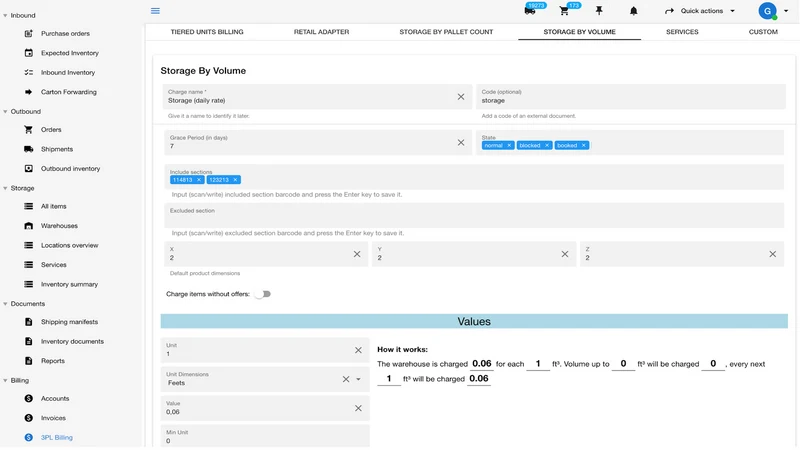Switch to the Services tab
Screen dimensions: 800x450
682,32
